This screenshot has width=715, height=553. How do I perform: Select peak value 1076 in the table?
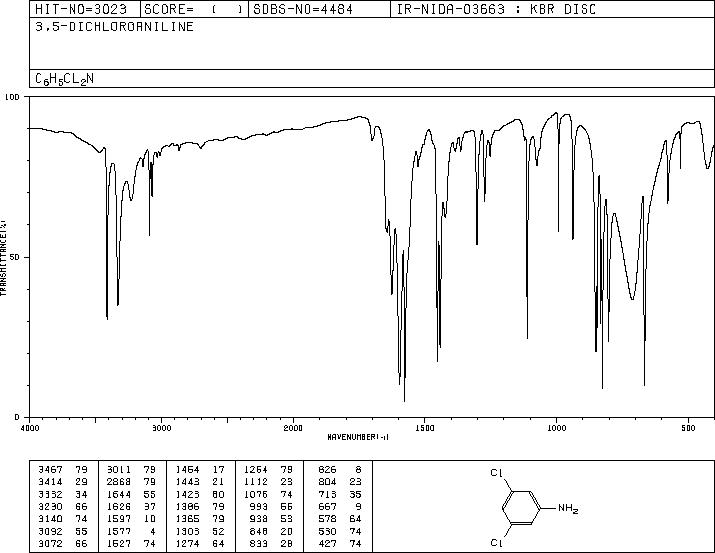tap(255, 494)
